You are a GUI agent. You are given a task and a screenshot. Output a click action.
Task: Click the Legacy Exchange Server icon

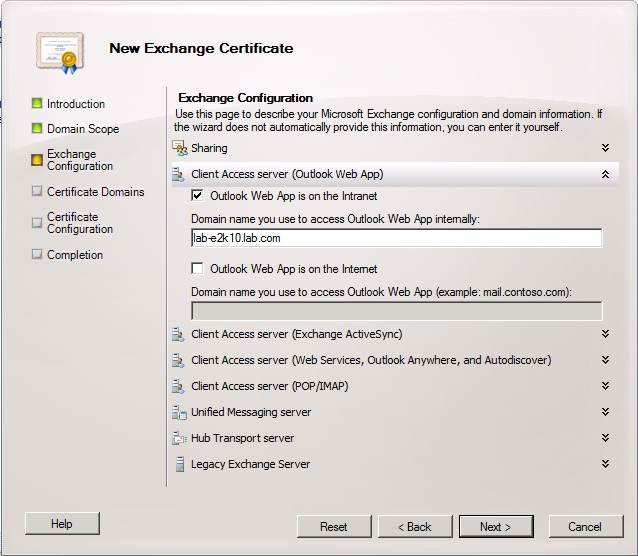[x=179, y=464]
